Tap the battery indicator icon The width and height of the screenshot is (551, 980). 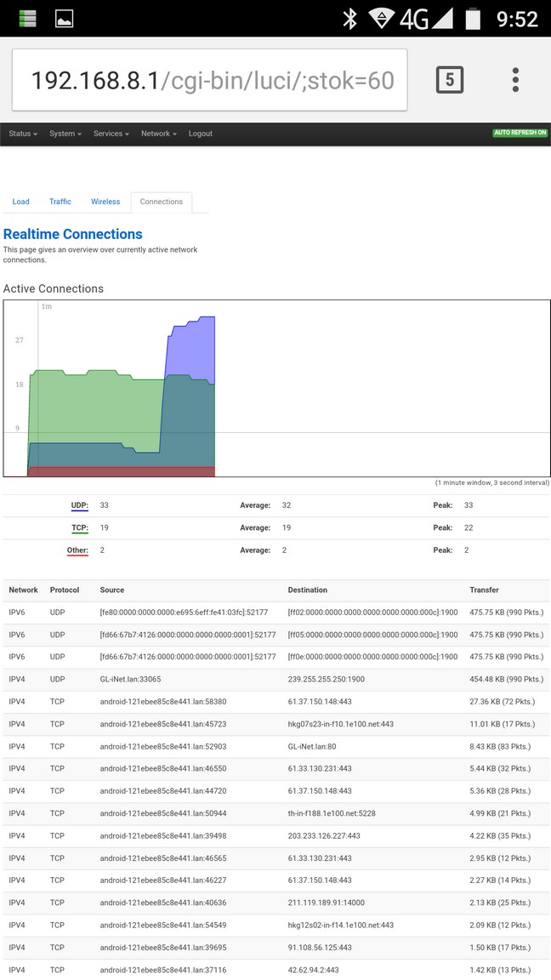click(x=473, y=19)
